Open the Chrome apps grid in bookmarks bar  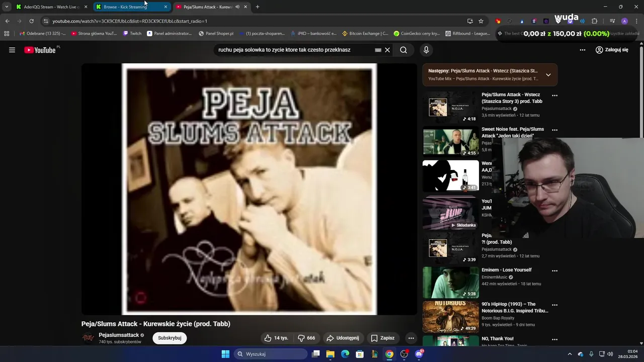coord(7,34)
